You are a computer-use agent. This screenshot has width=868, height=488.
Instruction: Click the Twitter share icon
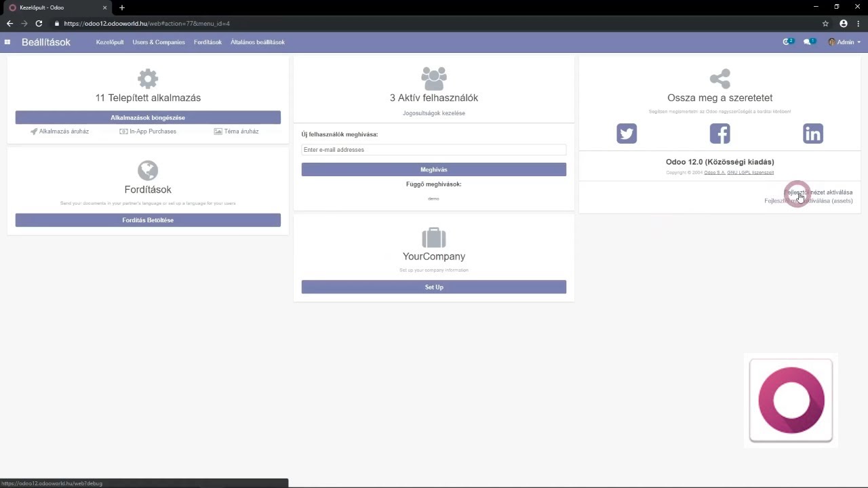point(627,134)
